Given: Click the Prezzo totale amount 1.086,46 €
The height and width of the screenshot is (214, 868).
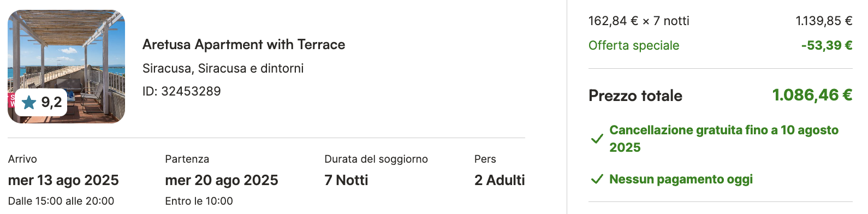Looking at the screenshot, I should [x=812, y=95].
